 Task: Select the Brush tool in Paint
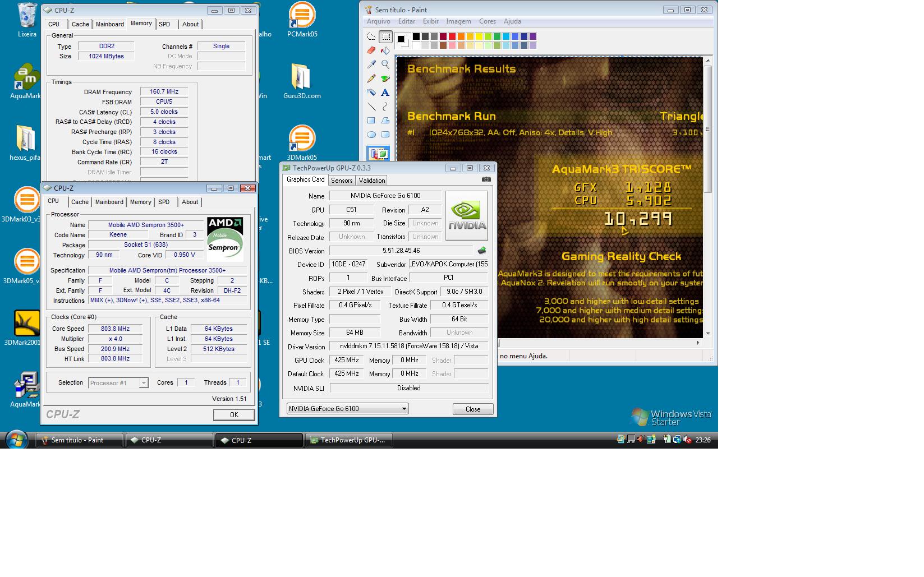tap(385, 79)
